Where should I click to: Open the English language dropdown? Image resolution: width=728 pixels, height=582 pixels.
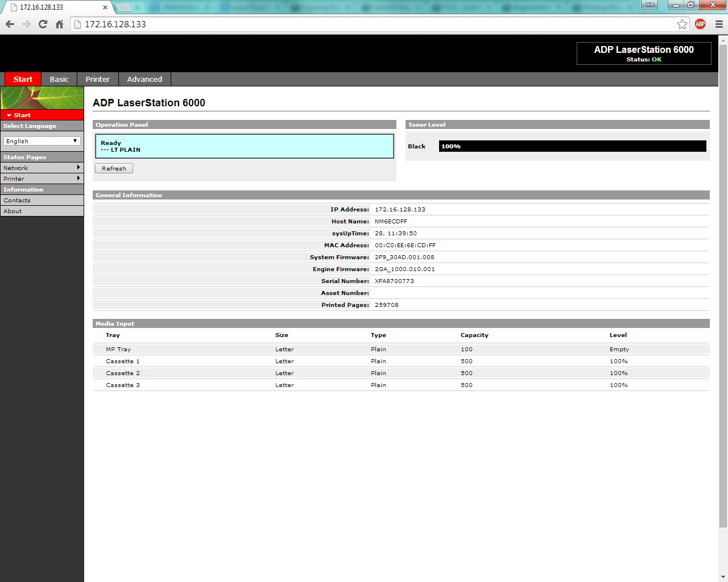click(x=42, y=141)
